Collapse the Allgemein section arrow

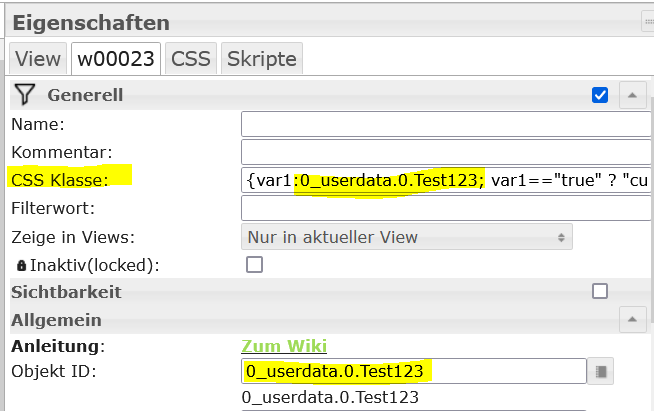point(632,320)
